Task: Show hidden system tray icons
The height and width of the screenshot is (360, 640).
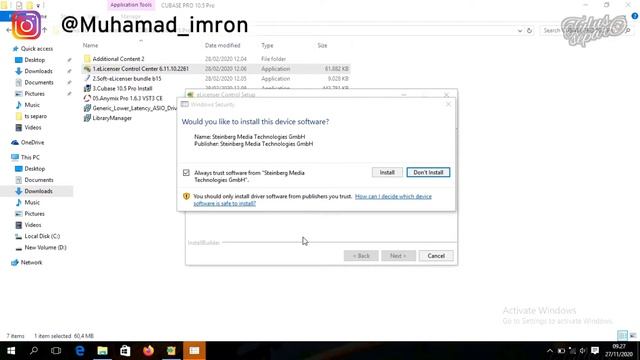Action: coord(550,351)
